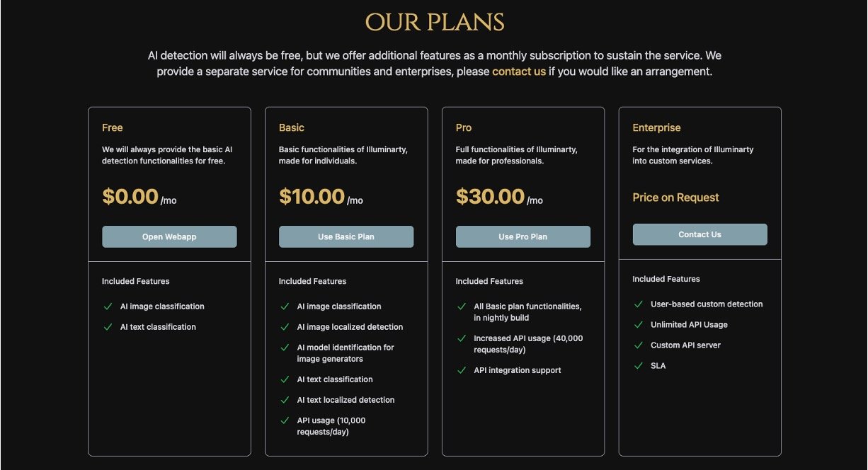Click checkmark next to API usage 10,000 requests

[x=285, y=420]
